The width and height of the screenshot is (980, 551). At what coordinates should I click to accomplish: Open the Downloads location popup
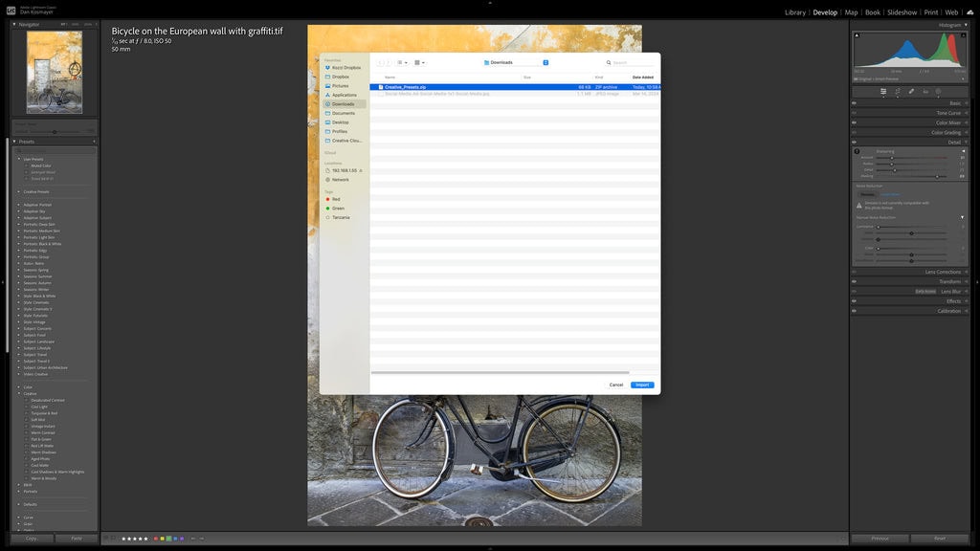[516, 62]
